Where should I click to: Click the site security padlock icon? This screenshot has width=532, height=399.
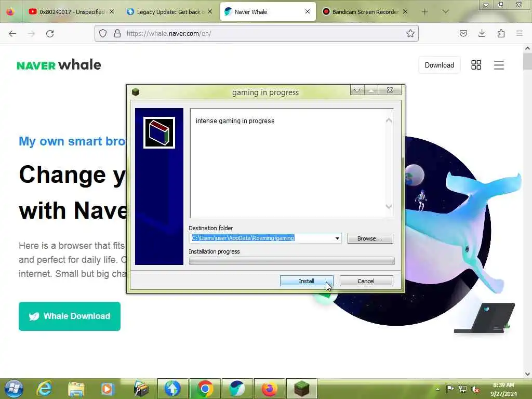coord(117,33)
